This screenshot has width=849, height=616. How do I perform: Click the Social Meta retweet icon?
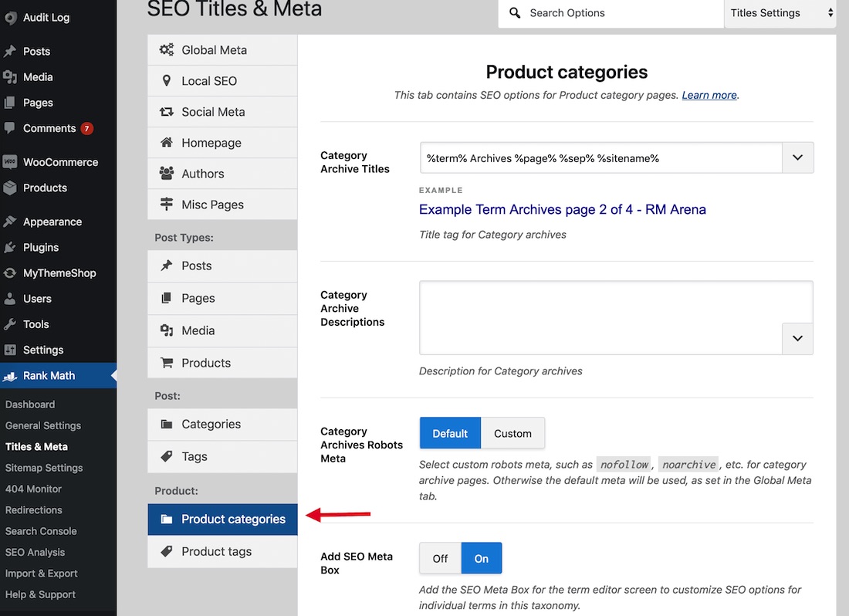click(x=167, y=112)
